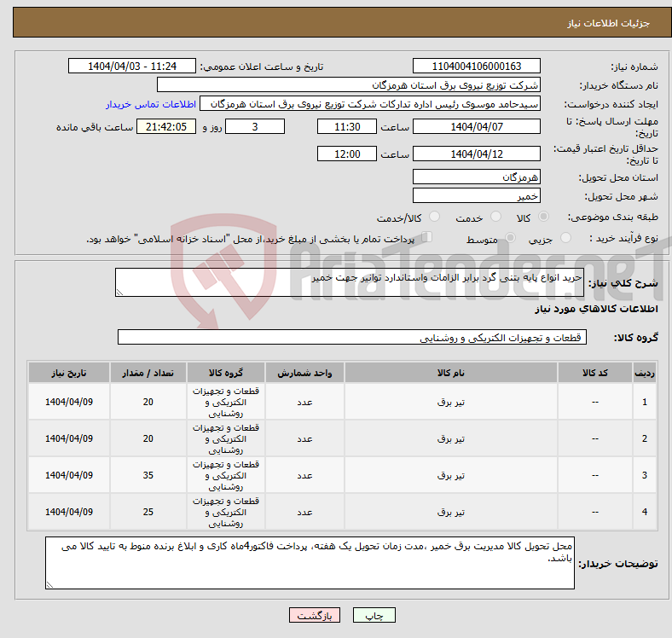The width and height of the screenshot is (672, 638).
Task: Select the خدمت radio button
Action: tap(495, 217)
